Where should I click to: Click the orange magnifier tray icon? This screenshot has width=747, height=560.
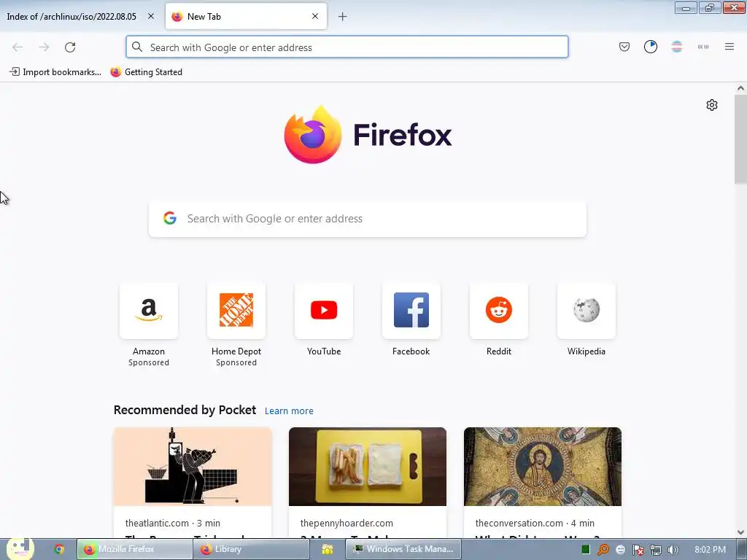pos(603,550)
